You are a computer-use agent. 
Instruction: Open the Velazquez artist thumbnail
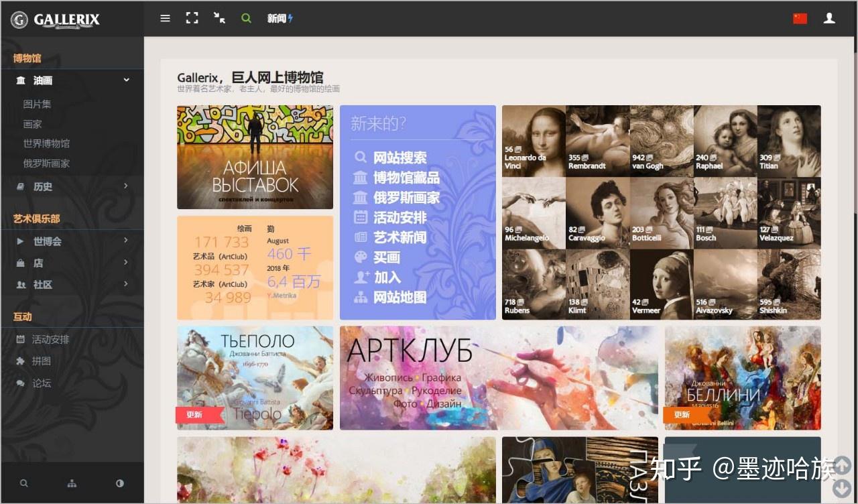pos(789,213)
